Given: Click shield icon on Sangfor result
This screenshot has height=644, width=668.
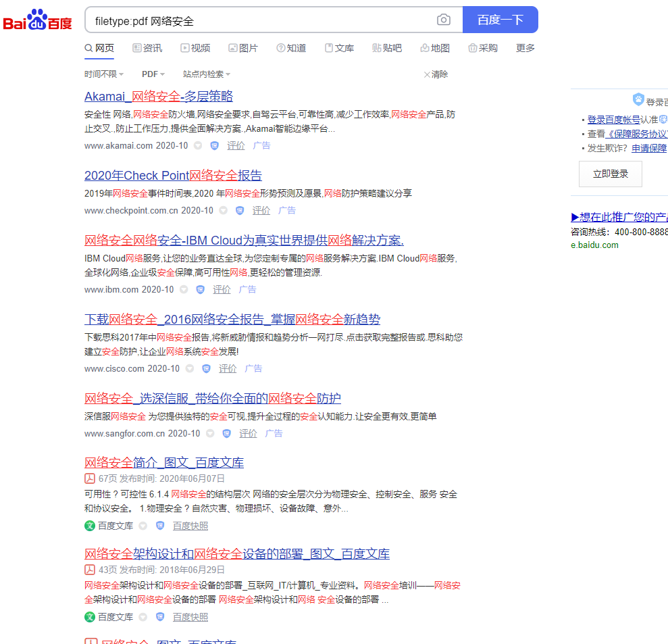Looking at the screenshot, I should 227,433.
